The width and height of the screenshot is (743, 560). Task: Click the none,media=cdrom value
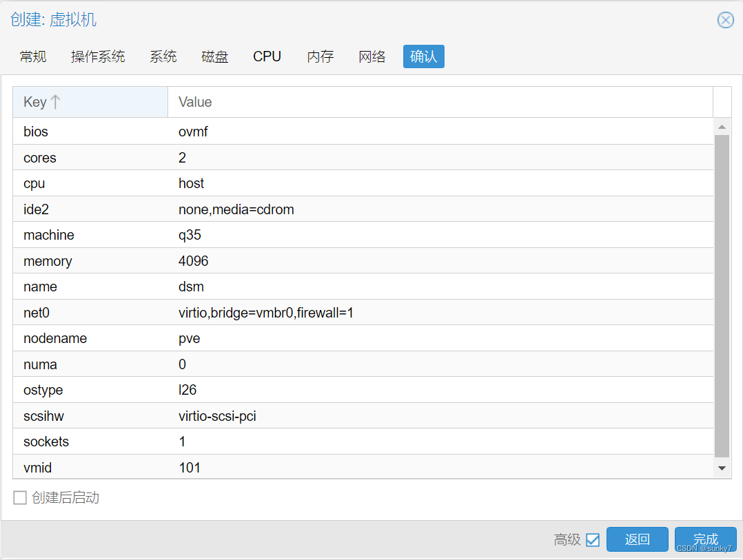point(236,209)
